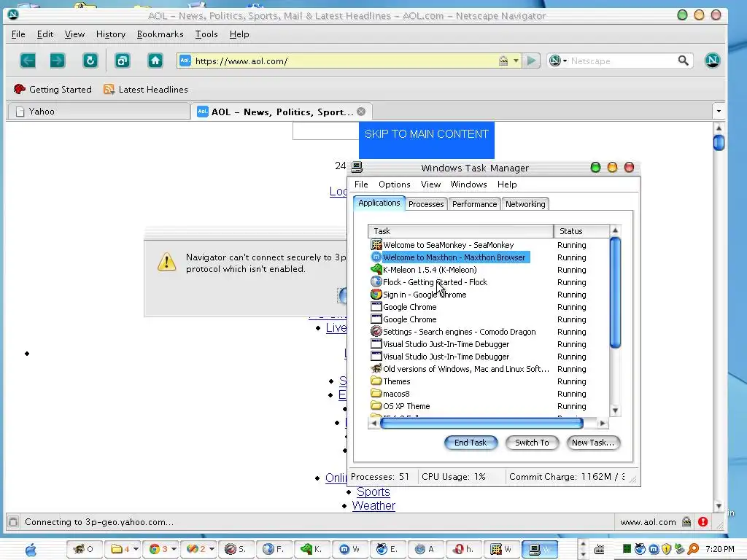This screenshot has width=747, height=560.
Task: Click the task list horizontal scrollbar thumb
Action: 481,423
